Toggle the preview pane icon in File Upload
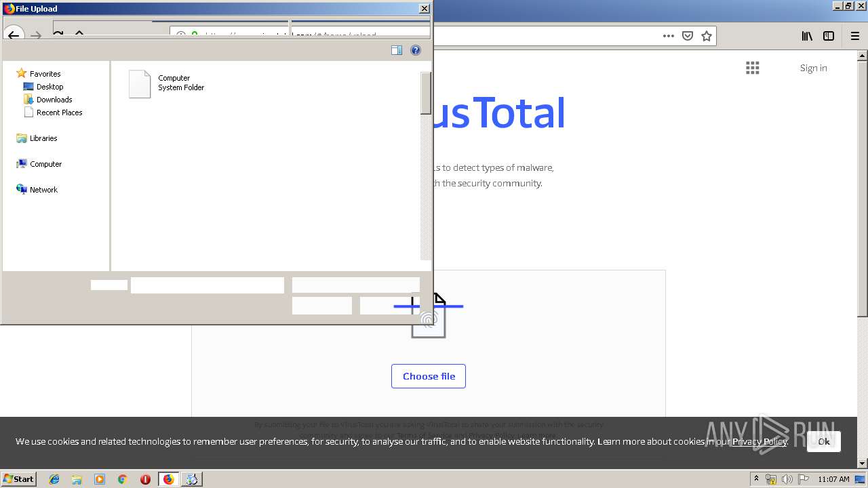868x488 pixels. pyautogui.click(x=397, y=50)
